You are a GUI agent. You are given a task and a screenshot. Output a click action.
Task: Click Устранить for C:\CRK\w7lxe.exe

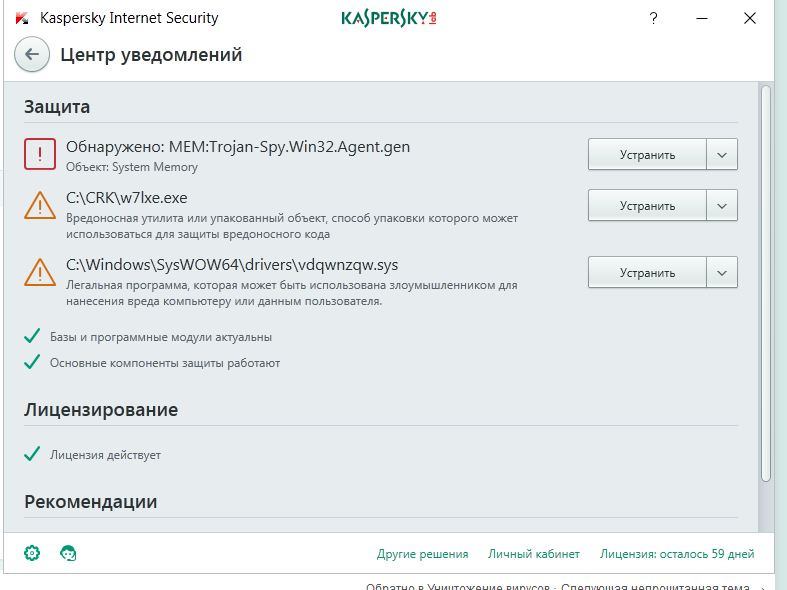pyautogui.click(x=647, y=206)
